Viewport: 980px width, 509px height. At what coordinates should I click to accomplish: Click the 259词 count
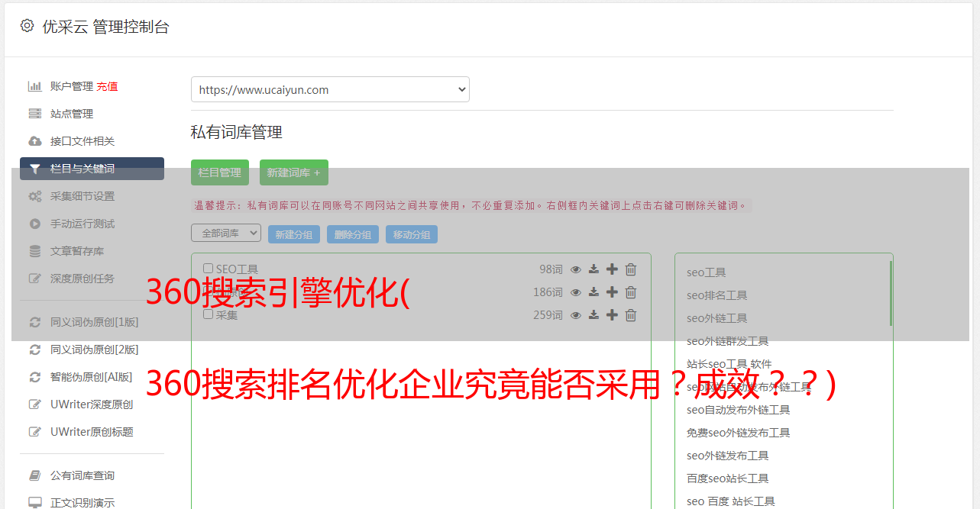click(548, 315)
